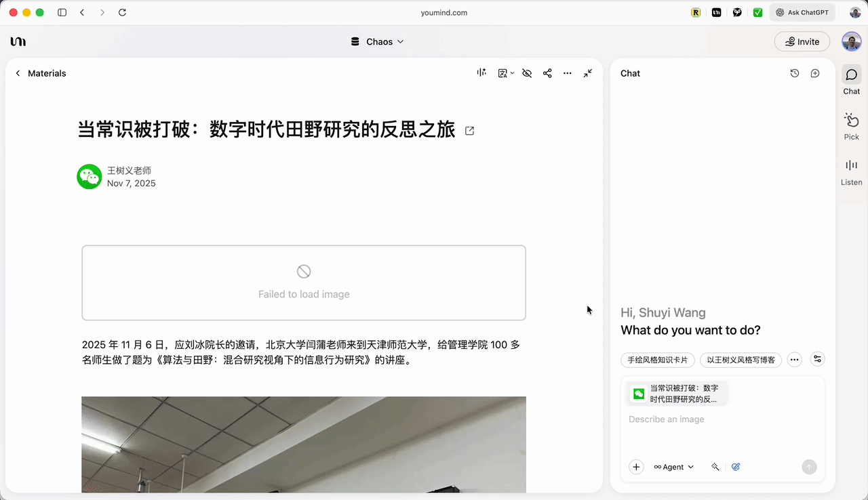Viewport: 868px width, 500px height.
Task: Toggle the crossed-out eye visibility icon
Action: [x=527, y=73]
